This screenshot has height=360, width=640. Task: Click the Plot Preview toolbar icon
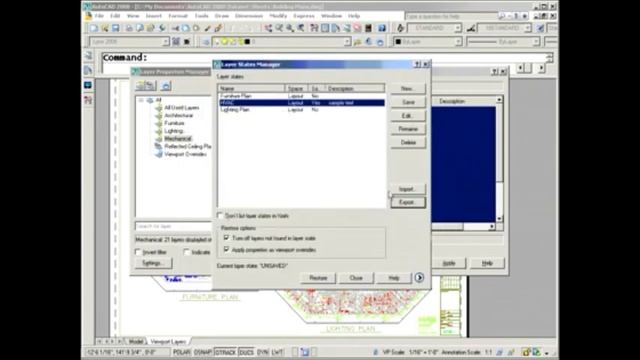tap(140, 28)
